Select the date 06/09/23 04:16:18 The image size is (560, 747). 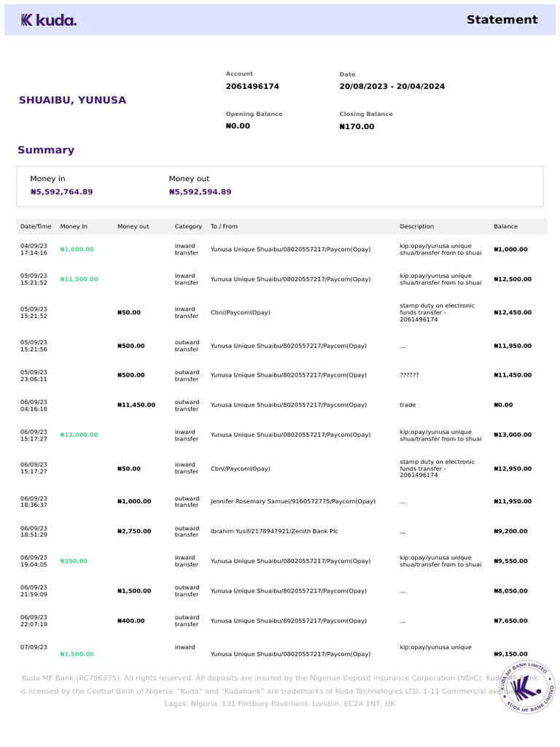(34, 406)
